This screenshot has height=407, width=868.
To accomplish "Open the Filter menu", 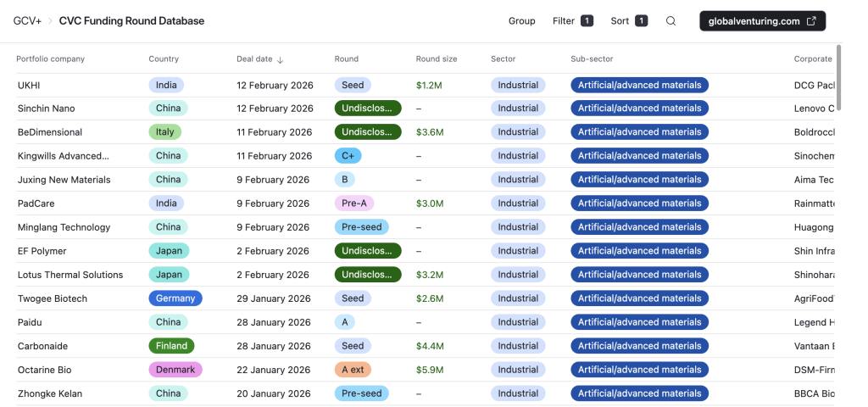I will [x=572, y=21].
